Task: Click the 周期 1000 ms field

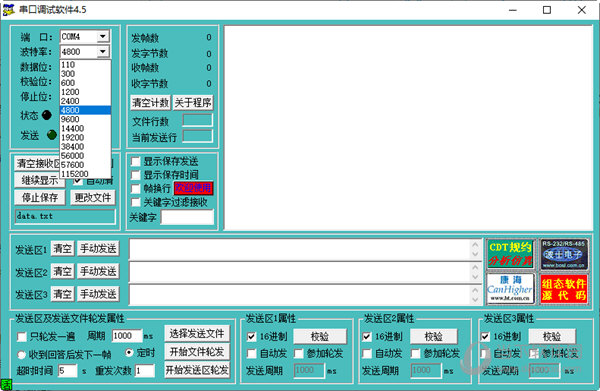Action: tap(127, 336)
